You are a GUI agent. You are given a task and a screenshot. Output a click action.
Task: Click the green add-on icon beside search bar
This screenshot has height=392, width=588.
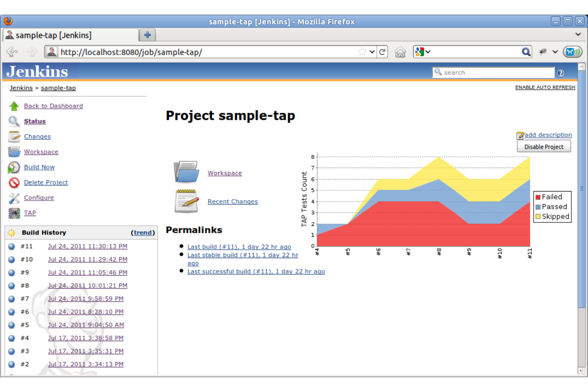(x=573, y=52)
